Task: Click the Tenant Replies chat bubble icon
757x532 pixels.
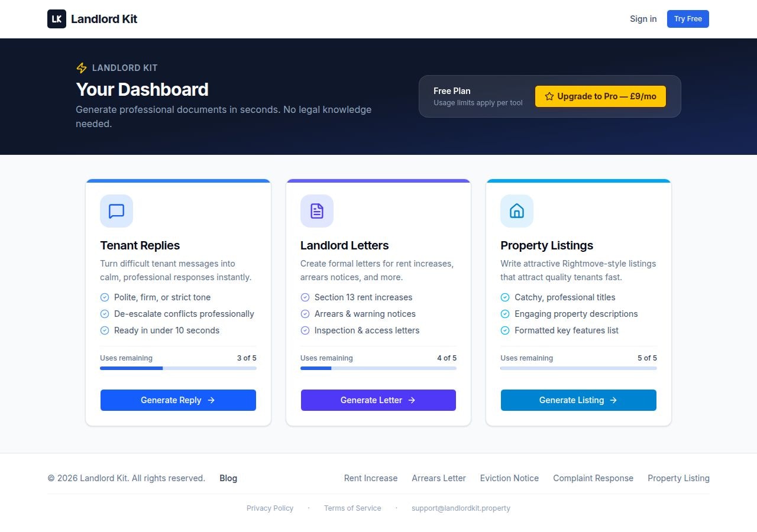Action: click(117, 211)
